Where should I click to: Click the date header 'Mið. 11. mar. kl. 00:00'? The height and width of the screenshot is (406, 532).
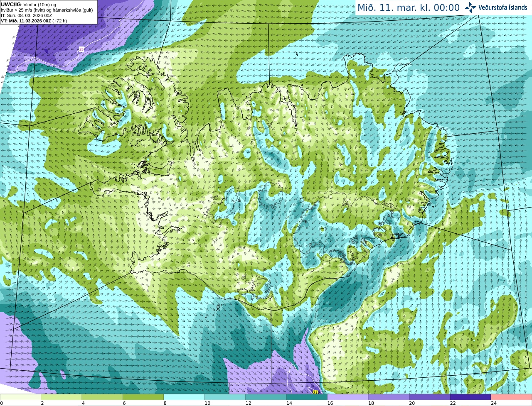pos(409,8)
